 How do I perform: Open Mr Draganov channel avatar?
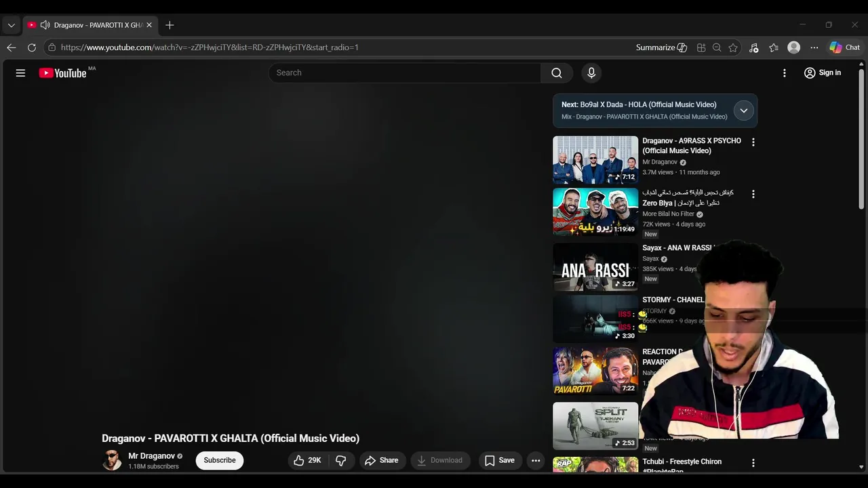pos(112,460)
